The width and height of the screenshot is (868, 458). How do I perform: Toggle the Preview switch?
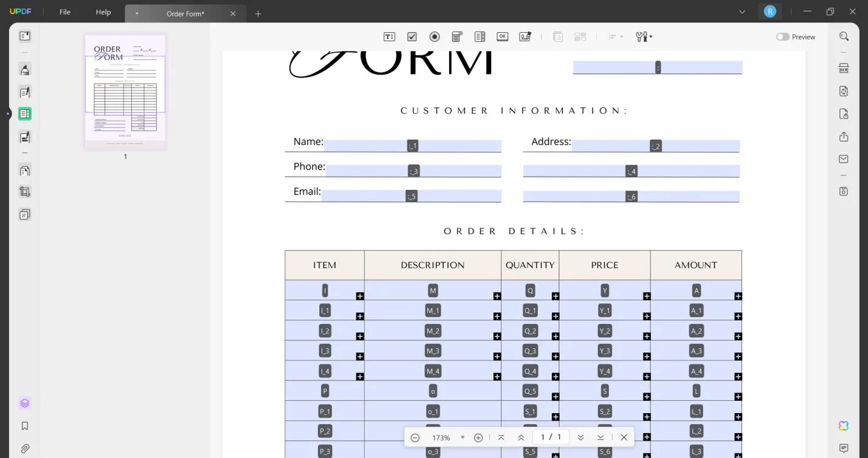[782, 37]
